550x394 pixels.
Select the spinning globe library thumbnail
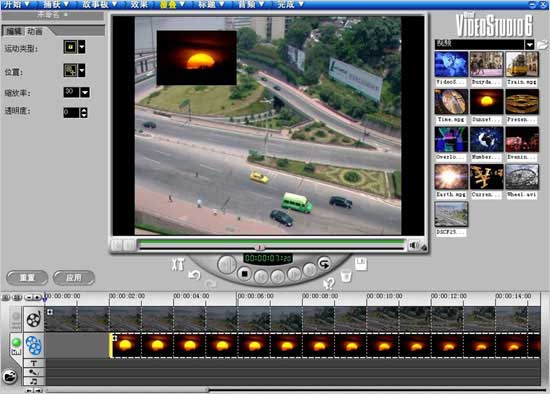[x=487, y=139]
